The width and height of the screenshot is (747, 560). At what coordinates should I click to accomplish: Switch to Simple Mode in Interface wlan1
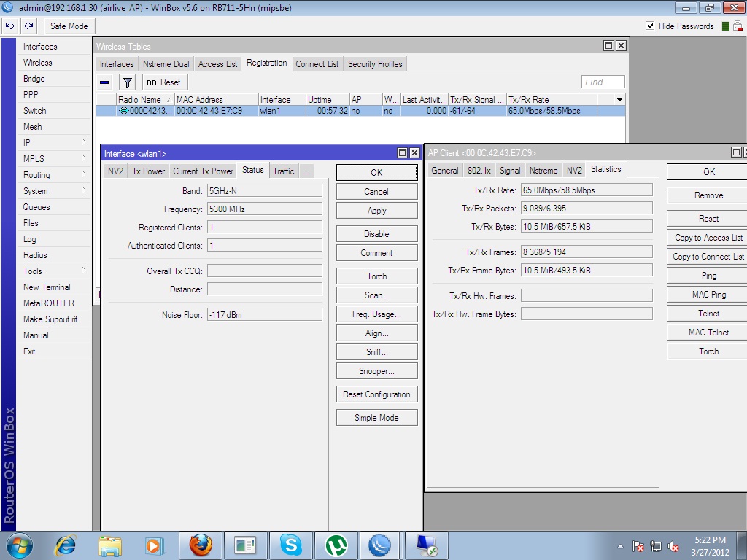(x=377, y=418)
